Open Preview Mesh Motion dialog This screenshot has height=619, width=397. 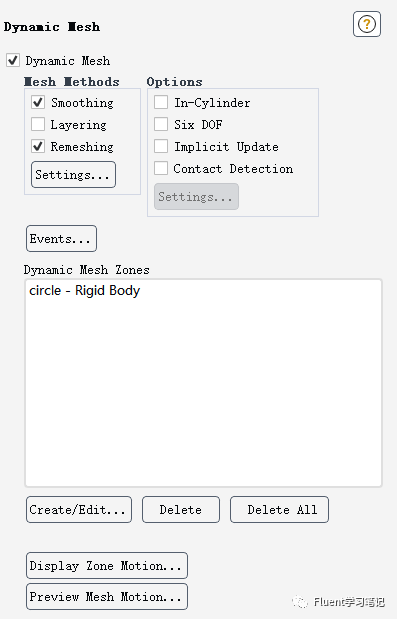pos(107,596)
